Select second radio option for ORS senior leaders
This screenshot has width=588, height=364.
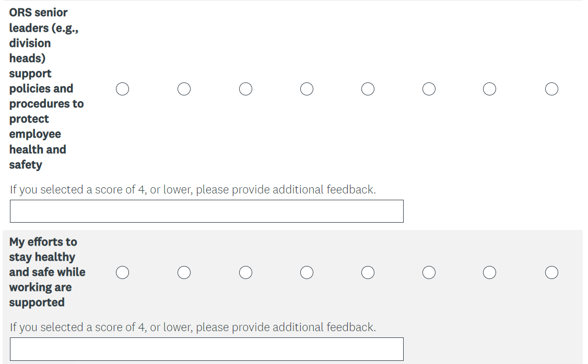184,89
